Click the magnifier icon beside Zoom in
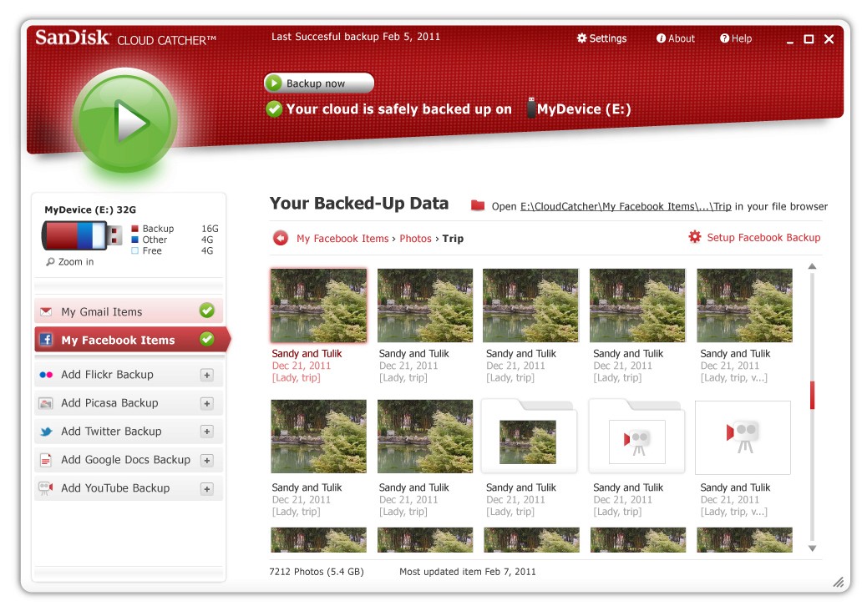The image size is (862, 616). coord(51,262)
